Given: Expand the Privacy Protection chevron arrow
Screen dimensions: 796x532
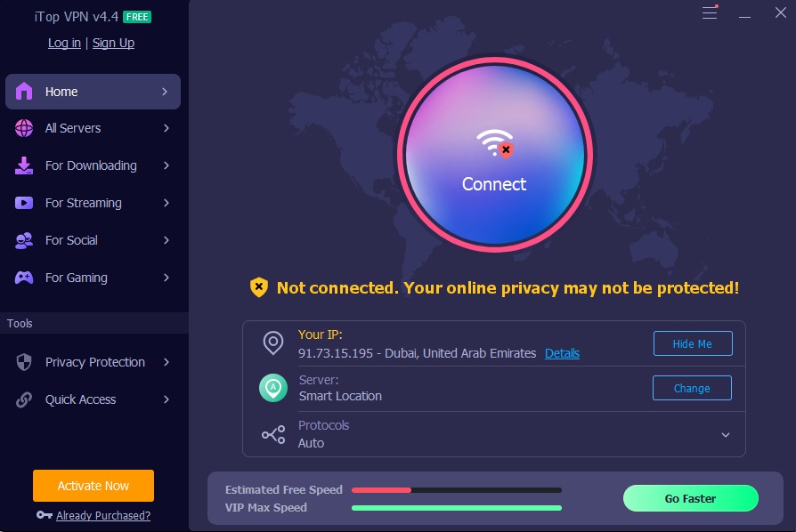Looking at the screenshot, I should 166,362.
